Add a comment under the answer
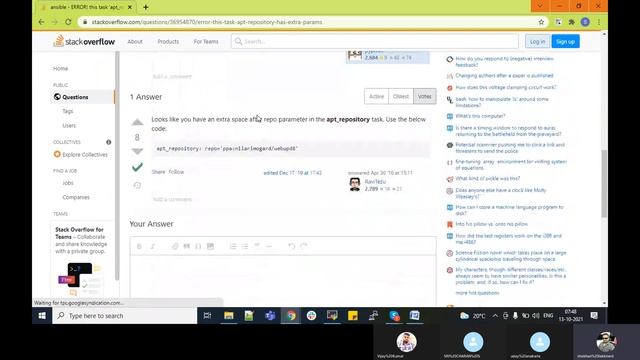Screen dimensions: 640x360 point(172,199)
